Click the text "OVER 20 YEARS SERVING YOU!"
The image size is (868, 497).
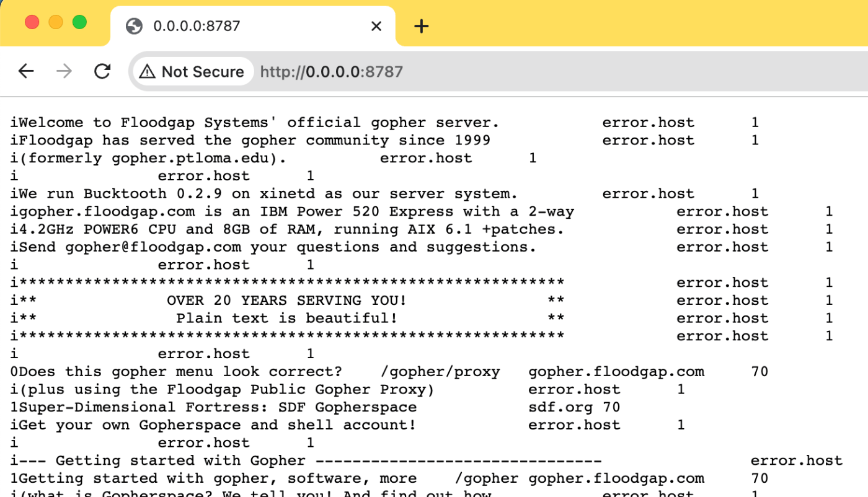coord(286,301)
